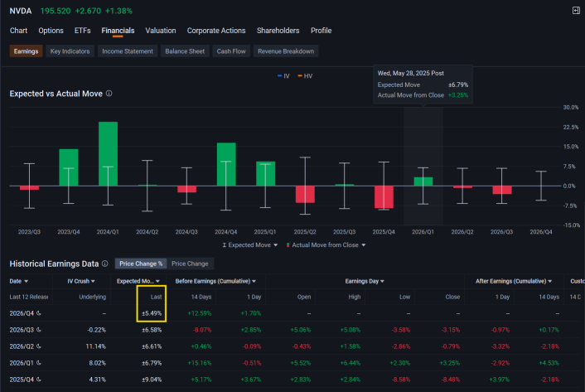The height and width of the screenshot is (392, 585).
Task: Open the Before Earnings (Cumulative) dropdown
Action: click(x=254, y=281)
